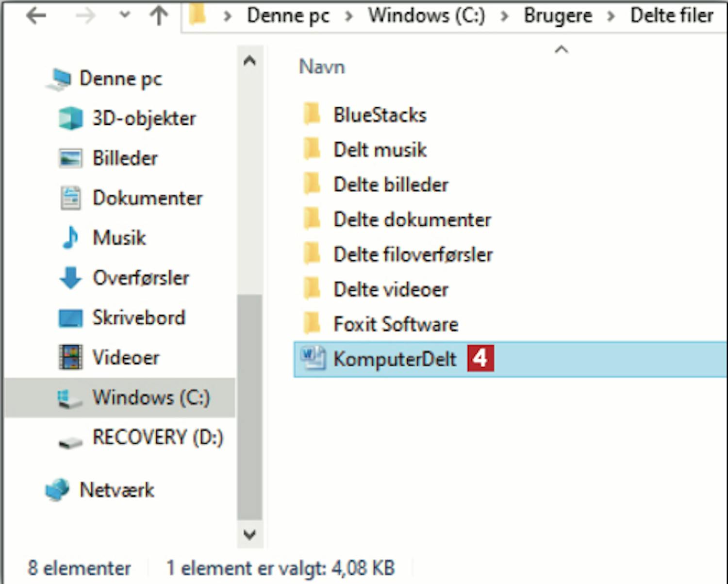Select the Videoer film icon
The image size is (728, 584).
click(x=70, y=357)
